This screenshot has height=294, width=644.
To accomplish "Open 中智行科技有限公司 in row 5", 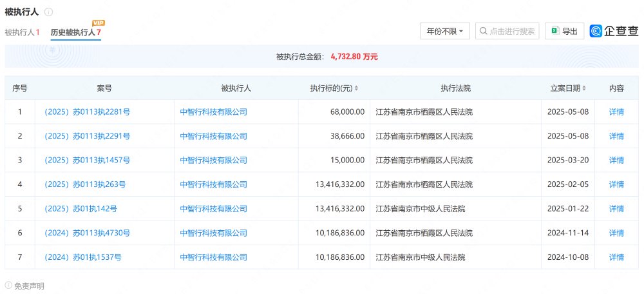I will coord(214,209).
